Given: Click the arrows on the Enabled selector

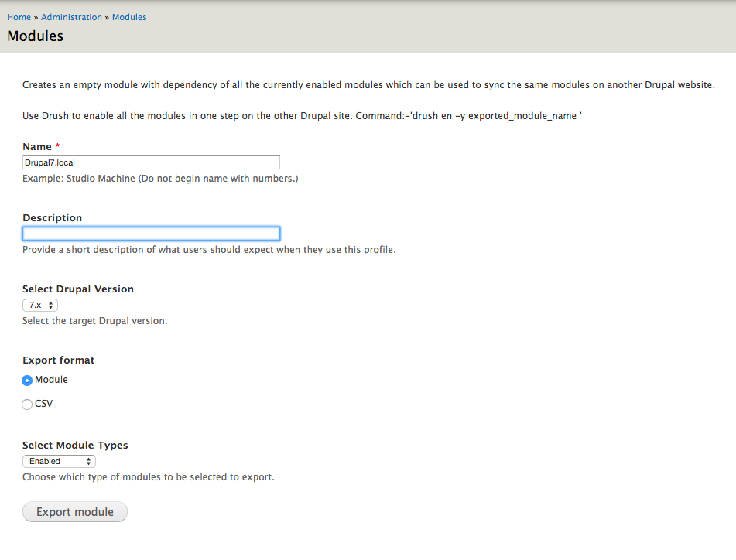Looking at the screenshot, I should [88, 462].
